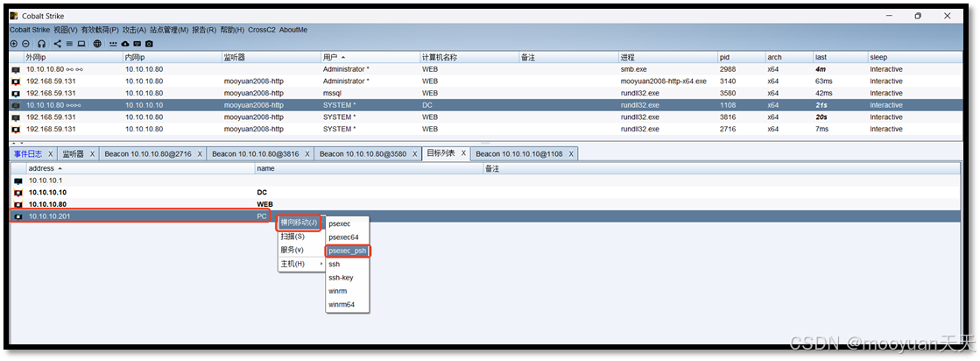
Task: Choose winrm64 from the submenu
Action: coord(348,305)
